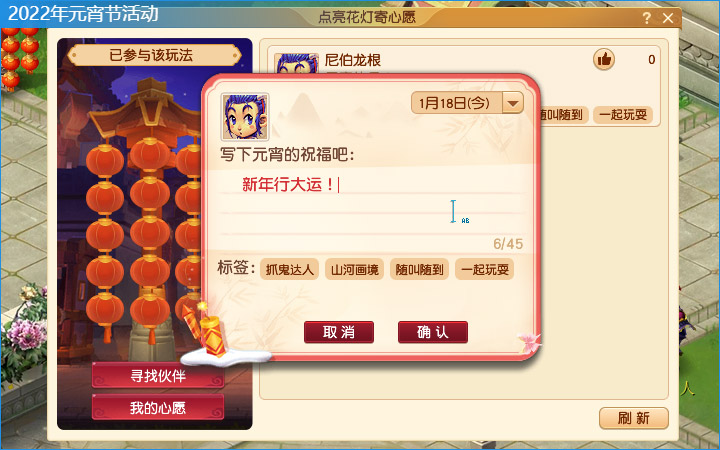720x450 pixels.
Task: Open 我的心愿 section
Action: point(158,407)
